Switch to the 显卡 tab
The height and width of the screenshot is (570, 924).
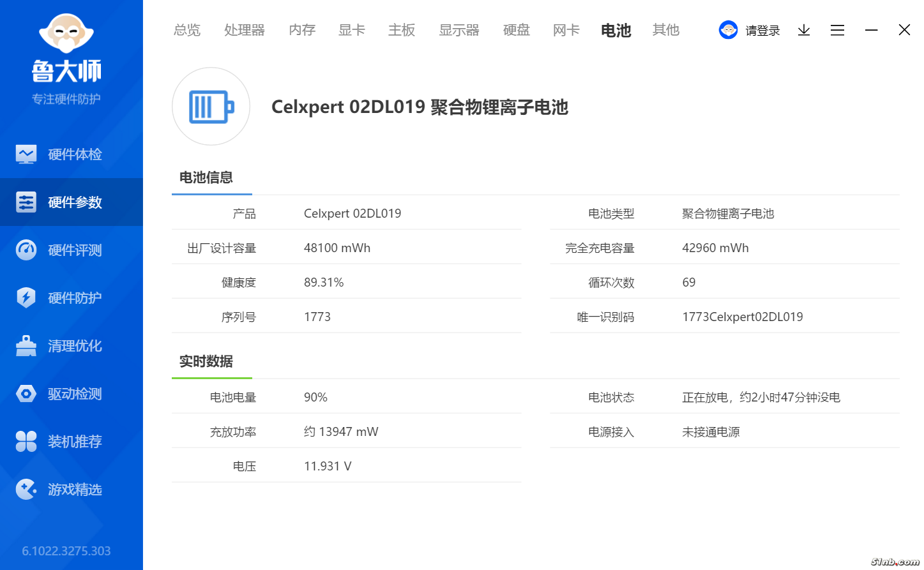352,30
